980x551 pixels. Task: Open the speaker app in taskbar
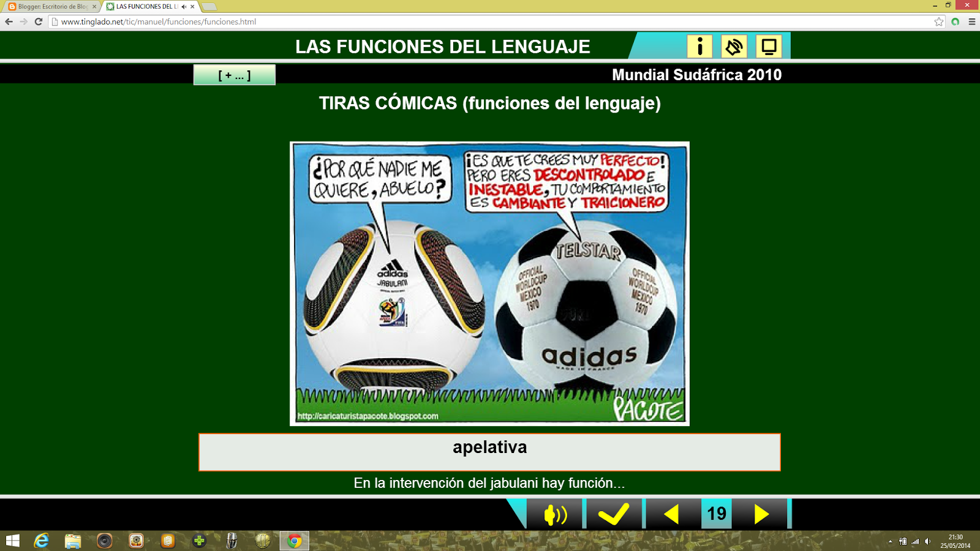(105, 541)
